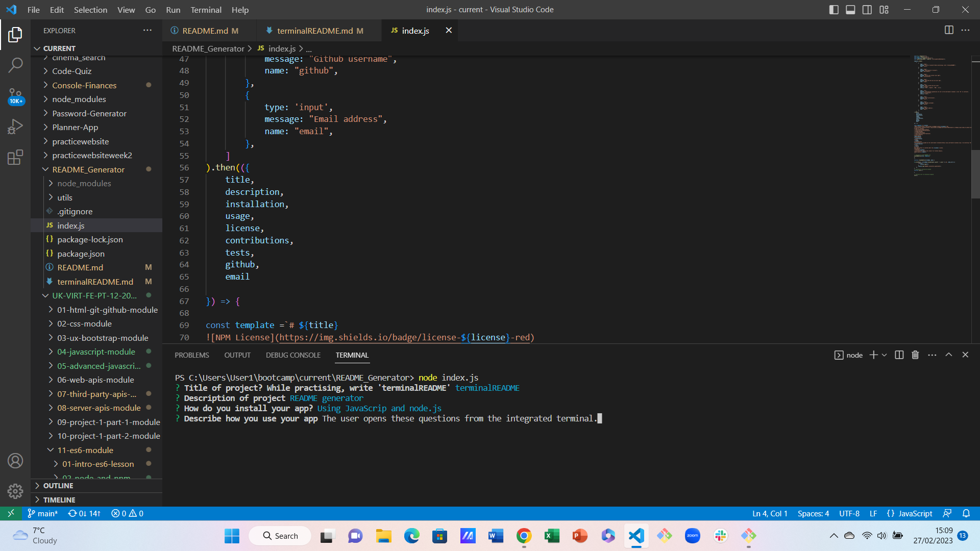Checkout branch main* in status bar

point(42,513)
